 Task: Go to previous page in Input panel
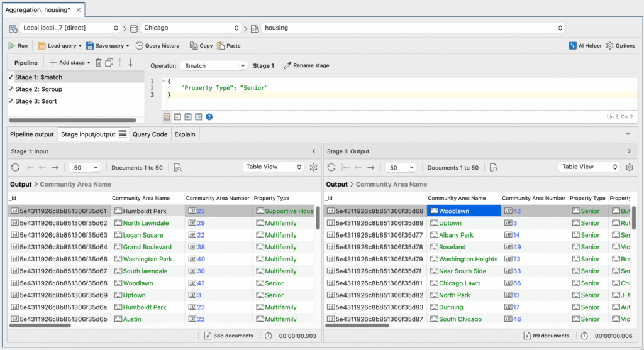pos(42,167)
